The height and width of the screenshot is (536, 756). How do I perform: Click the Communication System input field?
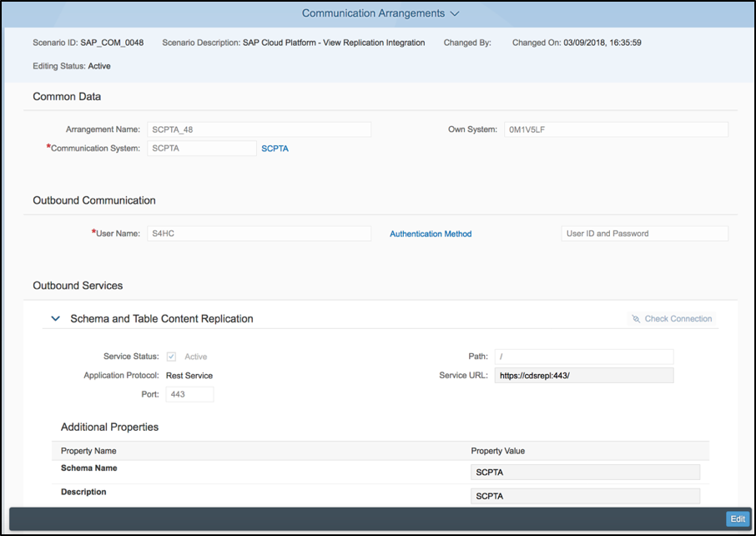pos(202,148)
